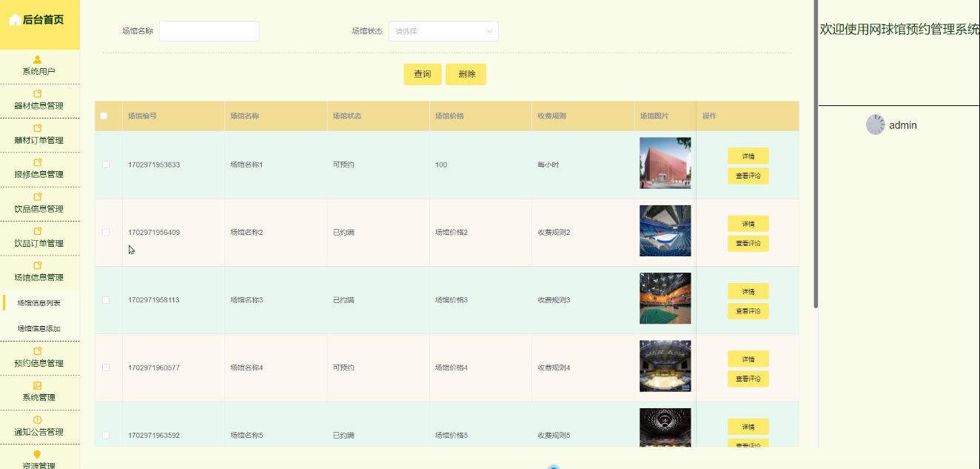Click the icon above 饮品订单管理
Image resolution: width=980 pixels, height=469 pixels.
pyautogui.click(x=38, y=231)
